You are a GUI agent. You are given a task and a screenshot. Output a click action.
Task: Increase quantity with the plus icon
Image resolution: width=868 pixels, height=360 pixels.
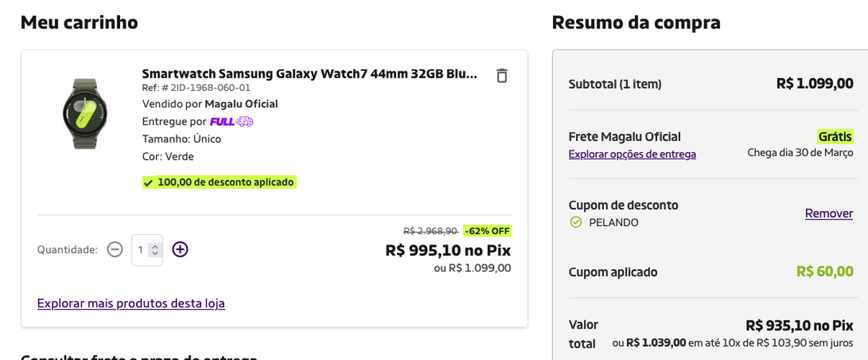[180, 249]
